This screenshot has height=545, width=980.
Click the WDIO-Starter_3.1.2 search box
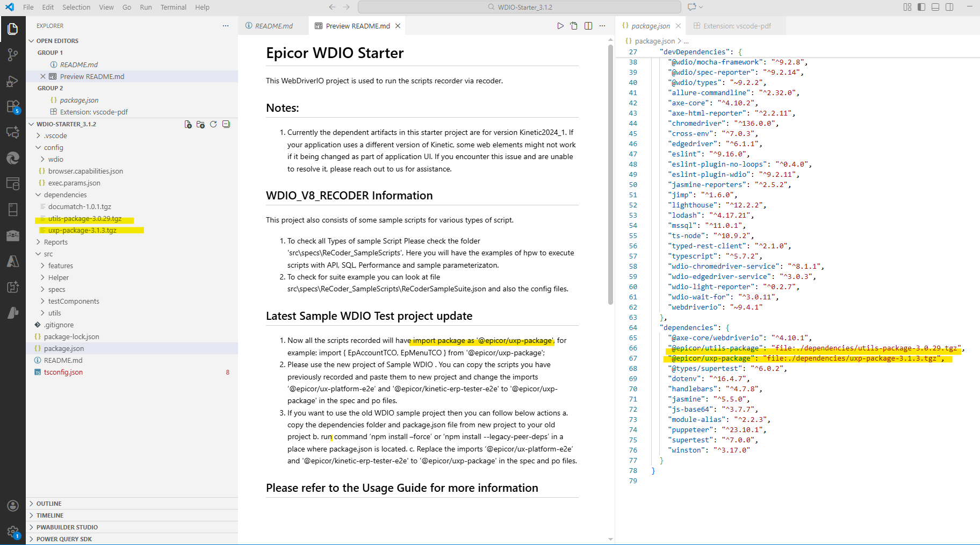click(519, 7)
